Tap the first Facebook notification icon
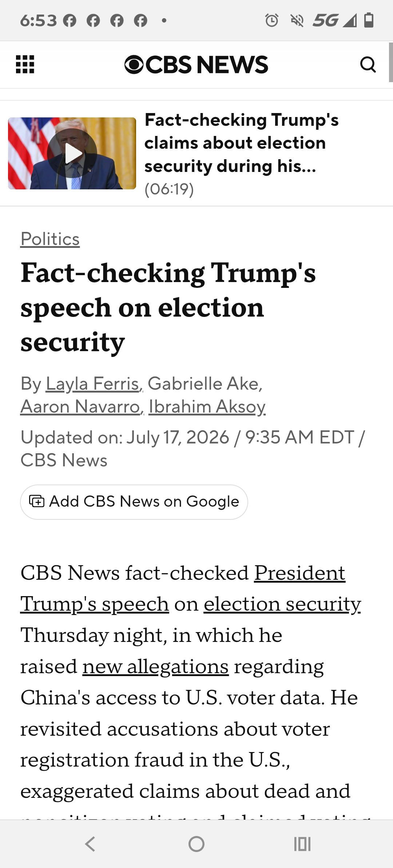Image resolution: width=393 pixels, height=868 pixels. click(70, 20)
